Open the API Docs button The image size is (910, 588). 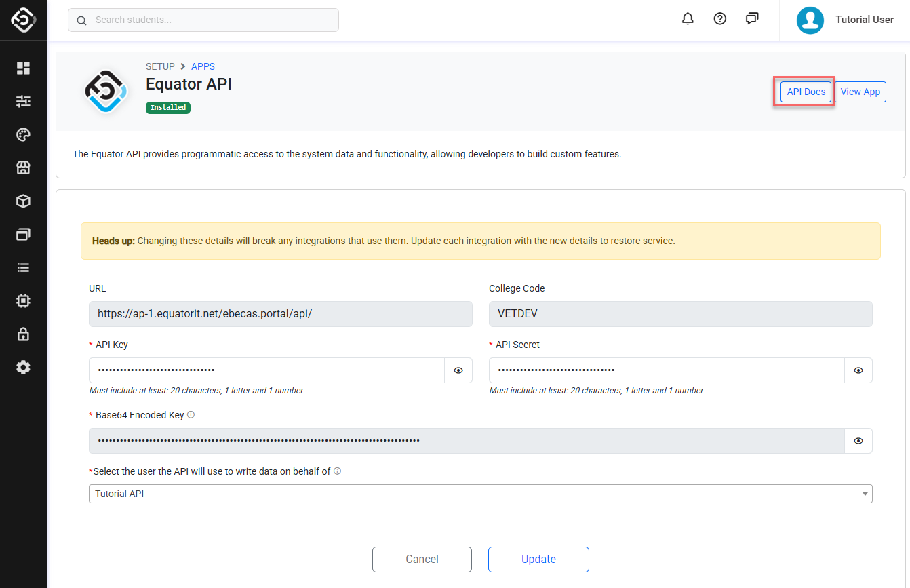click(806, 92)
